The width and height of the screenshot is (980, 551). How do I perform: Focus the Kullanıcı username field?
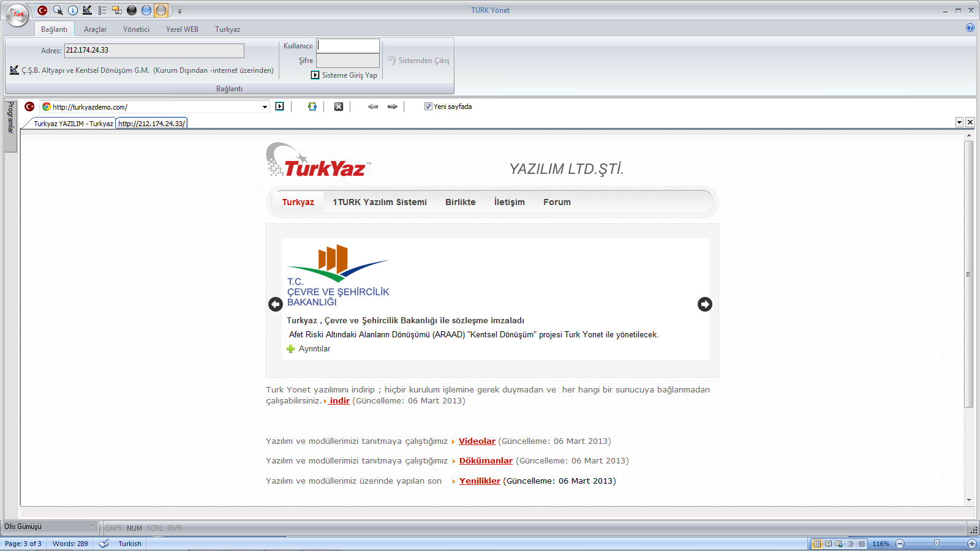[348, 46]
